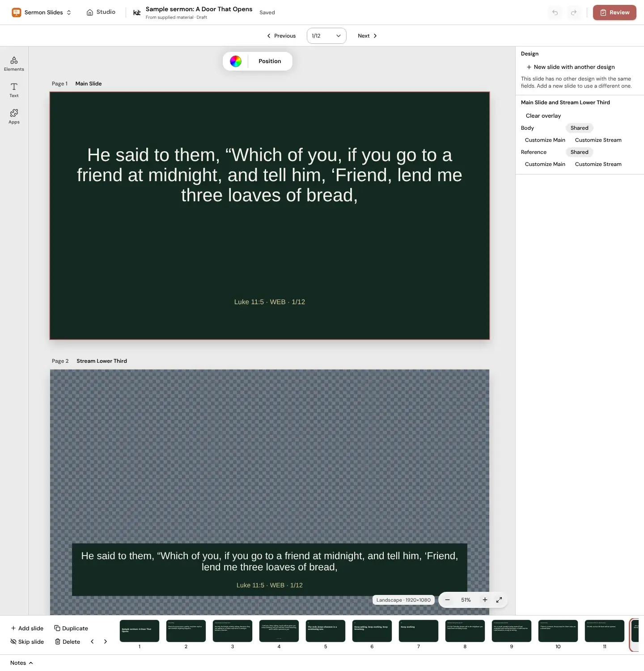This screenshot has width=644, height=671.
Task: Toggle the Reference Shared pill
Action: click(580, 152)
